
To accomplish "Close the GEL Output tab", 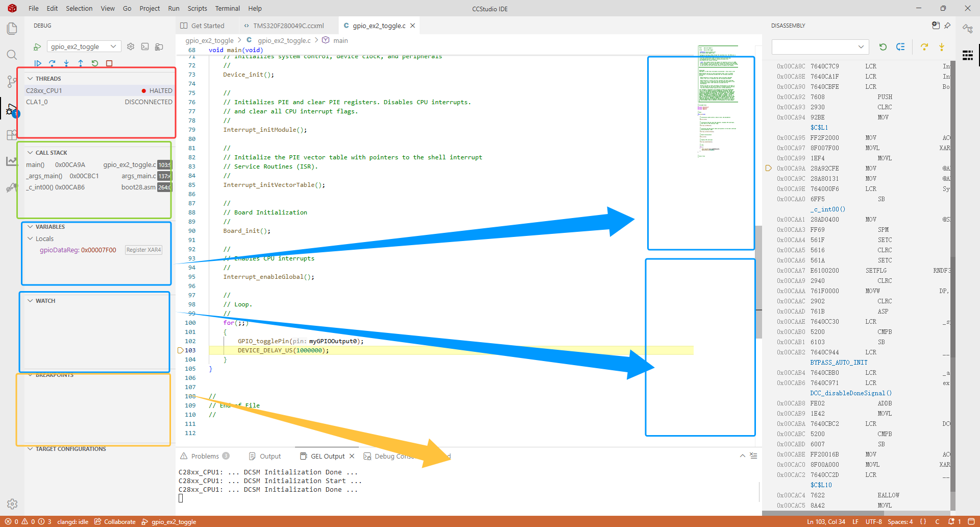I will click(352, 456).
